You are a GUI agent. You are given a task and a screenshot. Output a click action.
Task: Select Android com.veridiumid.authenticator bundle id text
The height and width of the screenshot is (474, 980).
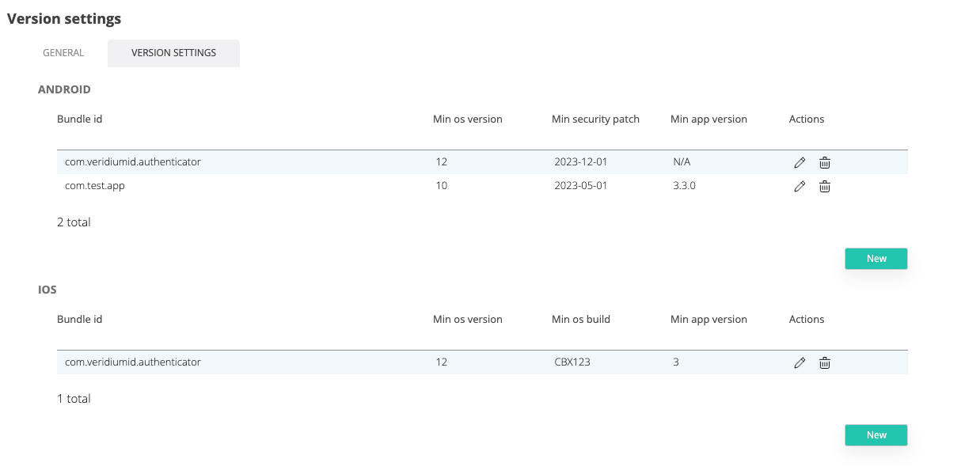click(132, 162)
